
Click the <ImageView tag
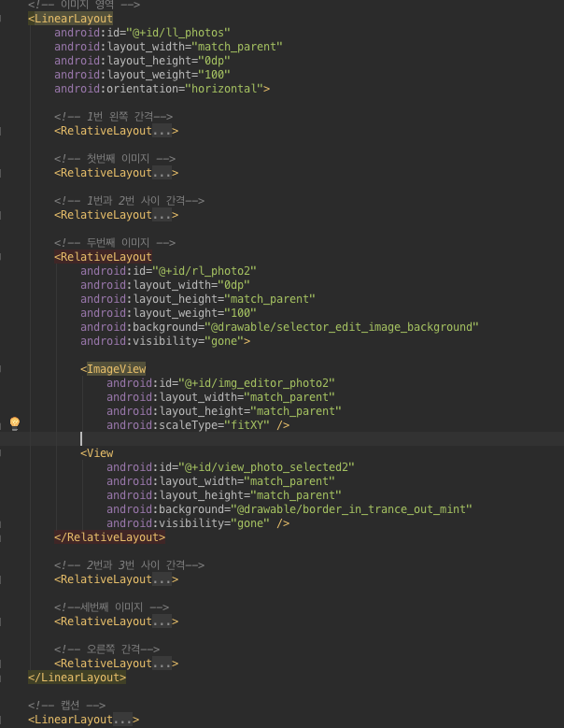(113, 369)
